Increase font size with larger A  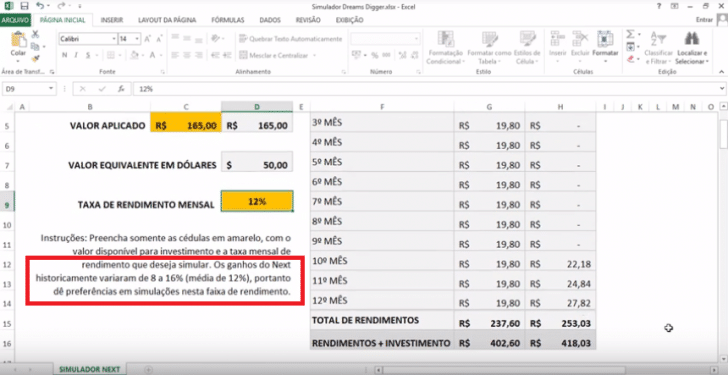[147, 39]
